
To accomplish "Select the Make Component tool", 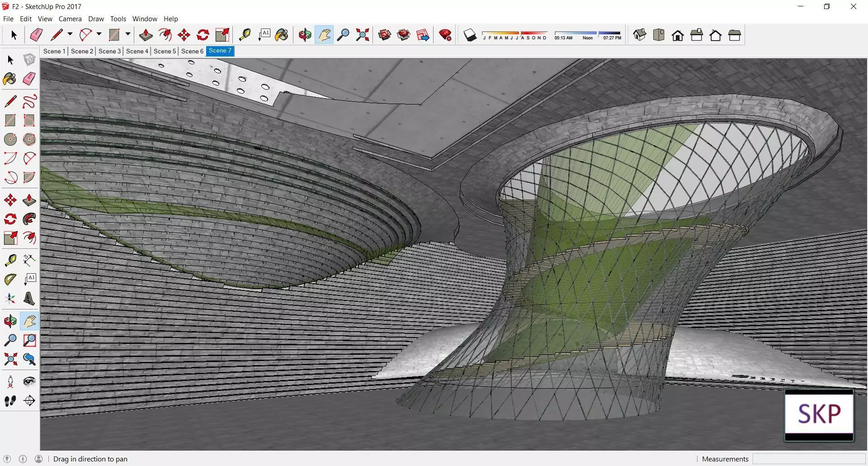I will pyautogui.click(x=29, y=60).
